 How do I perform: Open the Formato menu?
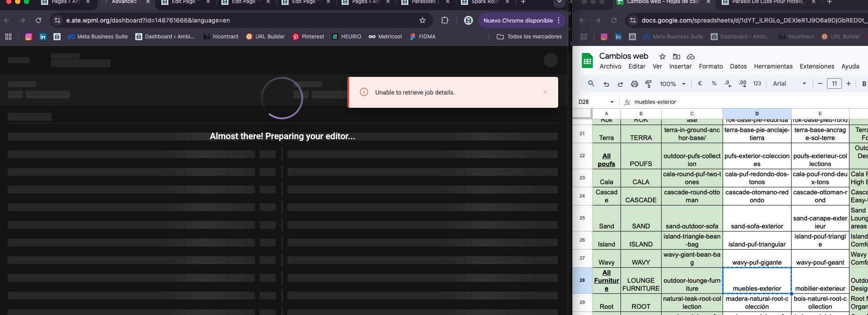pos(711,66)
